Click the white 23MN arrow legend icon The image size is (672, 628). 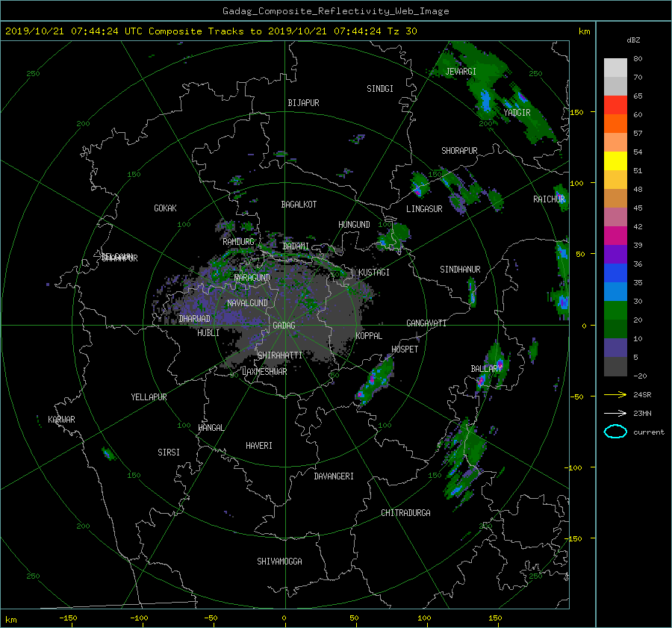tap(615, 413)
